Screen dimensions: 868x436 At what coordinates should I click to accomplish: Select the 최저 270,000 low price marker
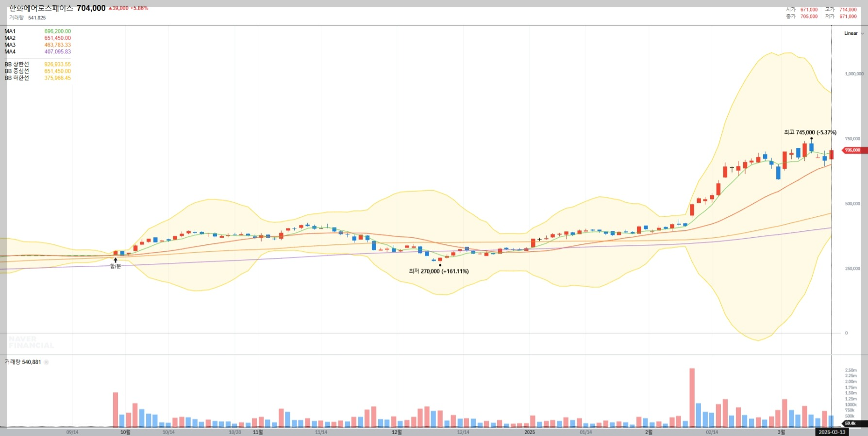point(439,271)
